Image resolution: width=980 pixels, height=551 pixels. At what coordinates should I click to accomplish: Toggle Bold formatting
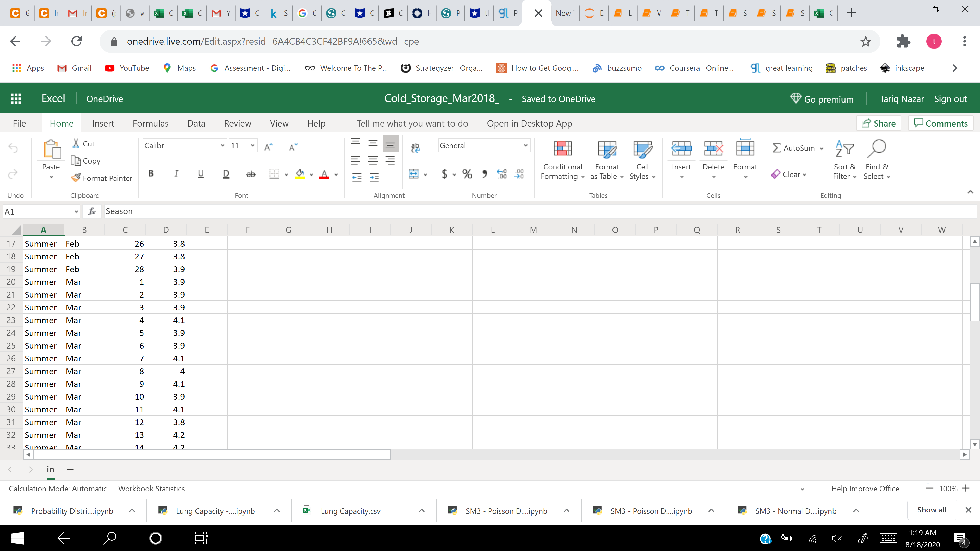[151, 174]
